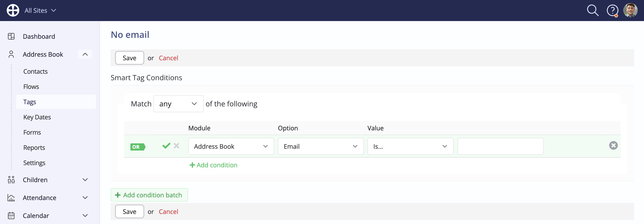Collapse the Address Book menu chevron
The height and width of the screenshot is (224, 644).
point(85,54)
